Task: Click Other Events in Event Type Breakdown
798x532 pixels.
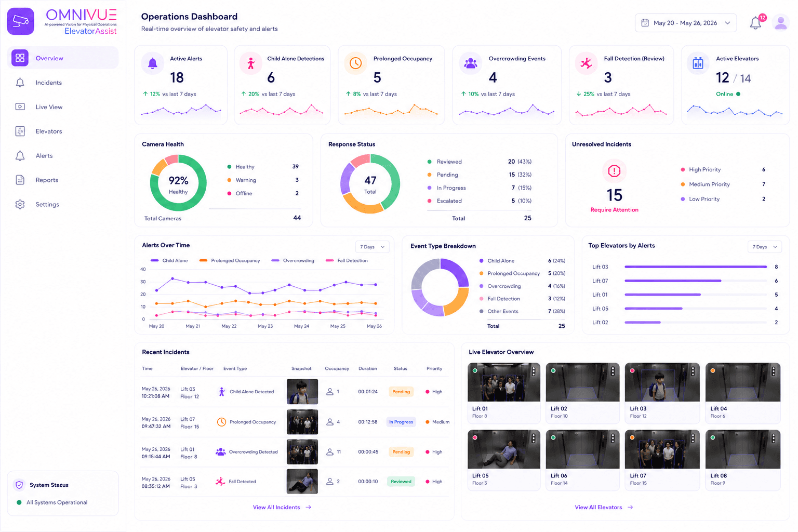Action: [x=522, y=311]
